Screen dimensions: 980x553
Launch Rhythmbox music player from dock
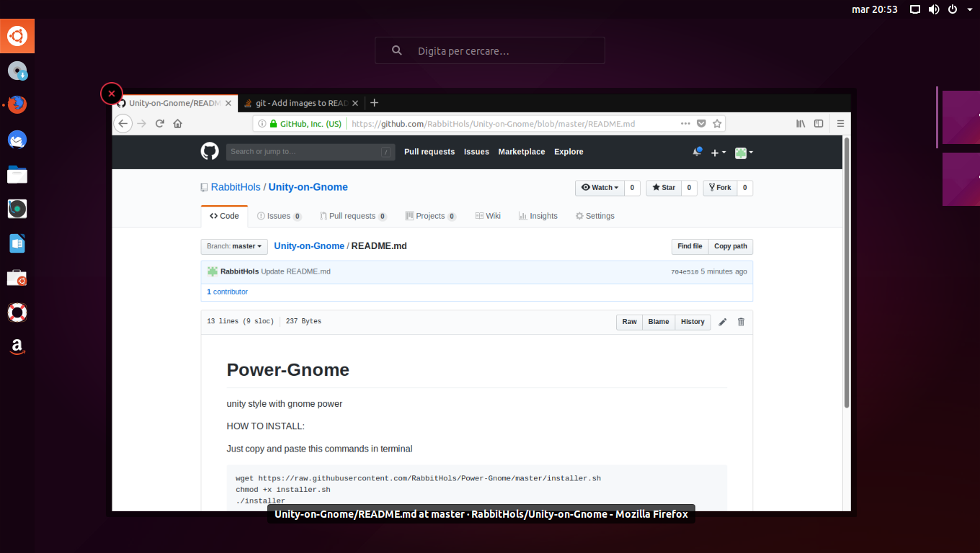tap(17, 209)
